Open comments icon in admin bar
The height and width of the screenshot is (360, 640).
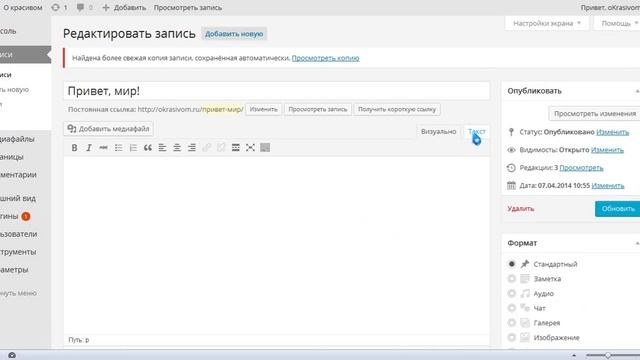tap(80, 7)
